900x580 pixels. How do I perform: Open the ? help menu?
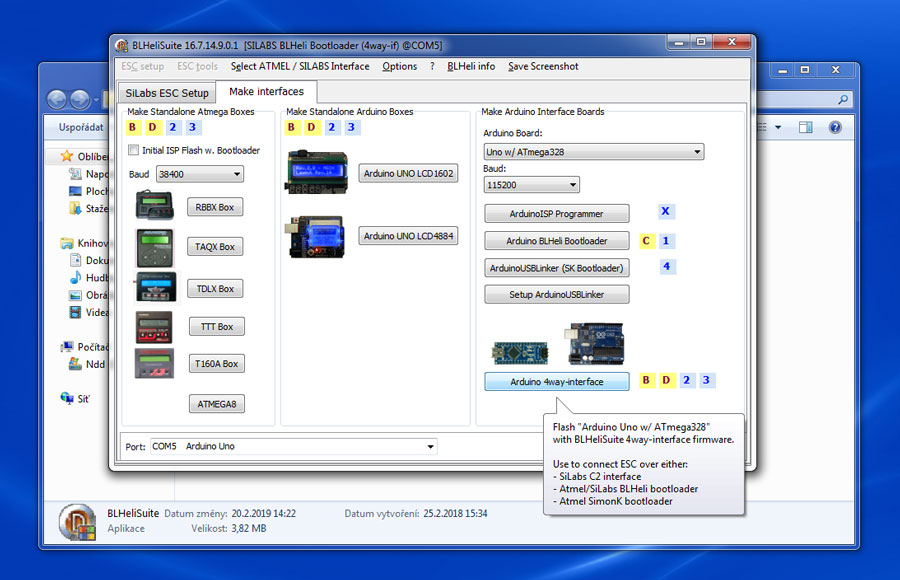(x=432, y=67)
